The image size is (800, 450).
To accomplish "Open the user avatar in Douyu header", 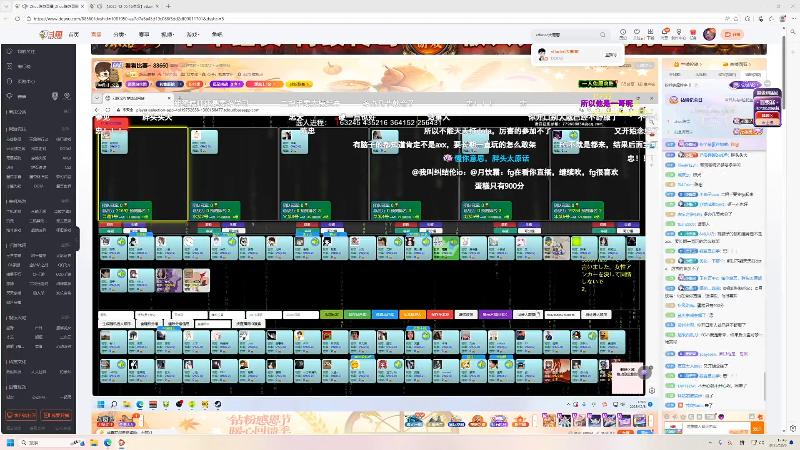I will point(709,34).
